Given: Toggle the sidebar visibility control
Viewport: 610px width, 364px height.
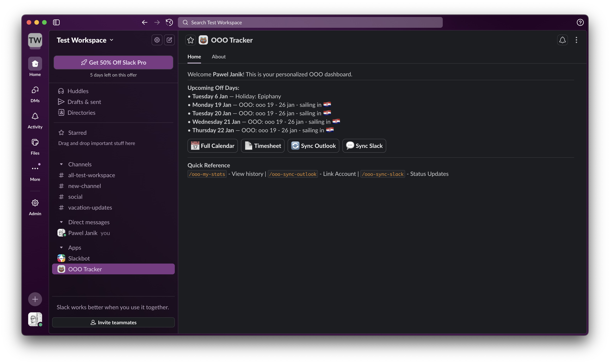Looking at the screenshot, I should (56, 22).
